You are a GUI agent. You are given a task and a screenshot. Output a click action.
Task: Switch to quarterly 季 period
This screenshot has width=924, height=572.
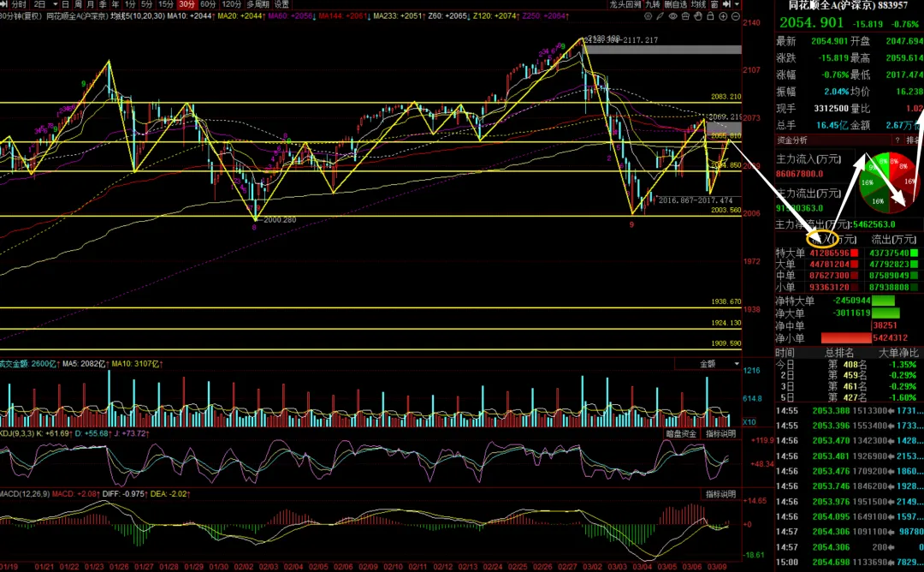(103, 4)
